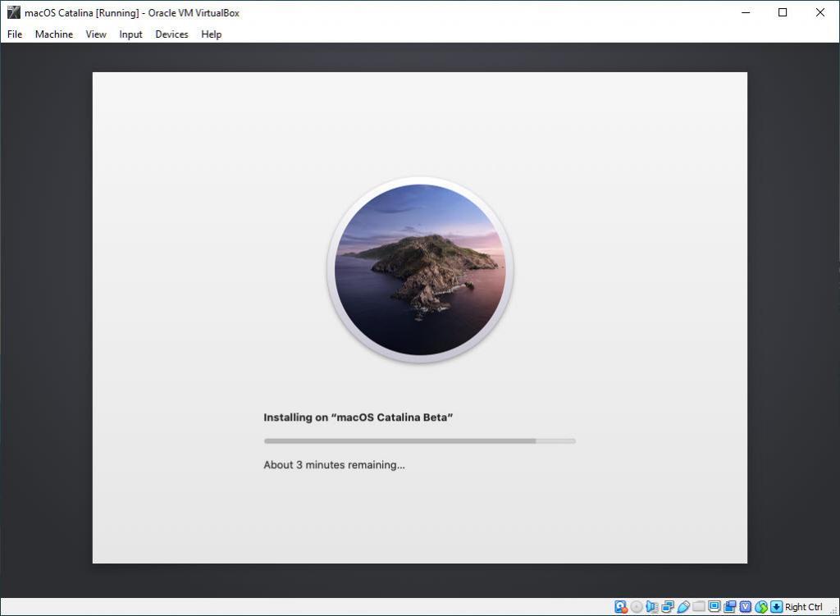Click 'Installing on "macOS Catalina Beta"' heading
Screen dimensions: 840x616
click(358, 418)
